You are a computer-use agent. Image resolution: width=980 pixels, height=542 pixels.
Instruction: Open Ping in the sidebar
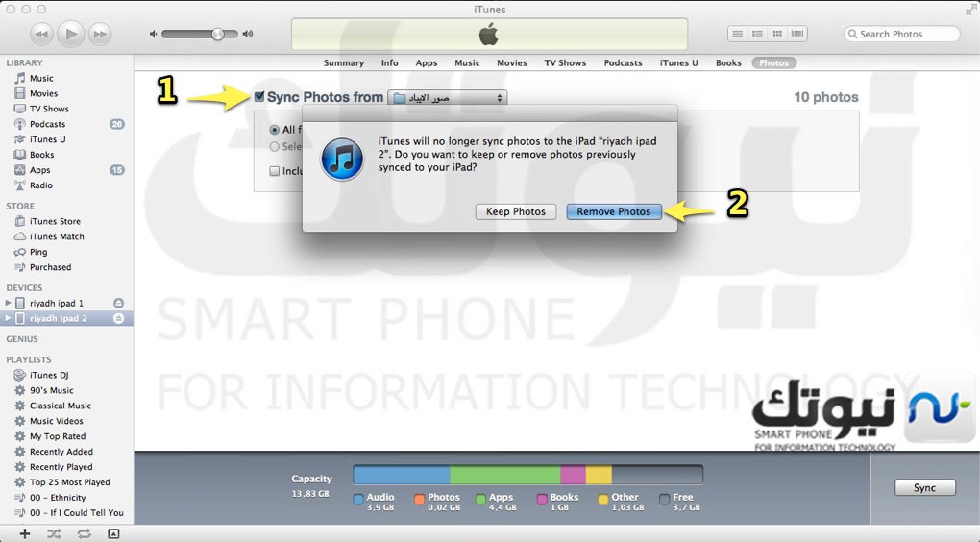(x=38, y=252)
